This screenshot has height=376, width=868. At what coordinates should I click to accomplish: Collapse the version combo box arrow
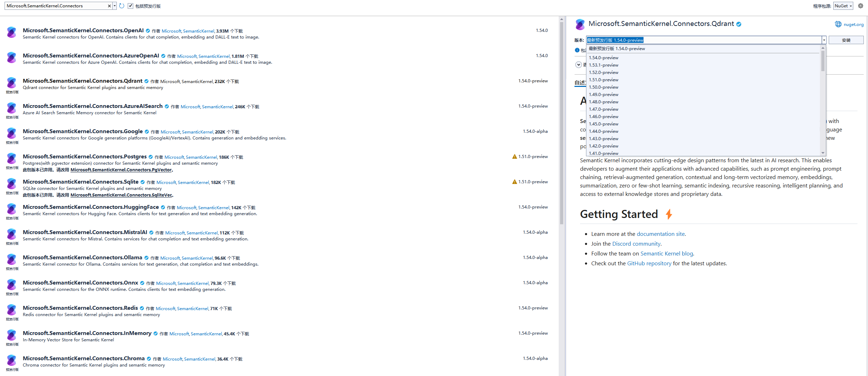(x=824, y=40)
